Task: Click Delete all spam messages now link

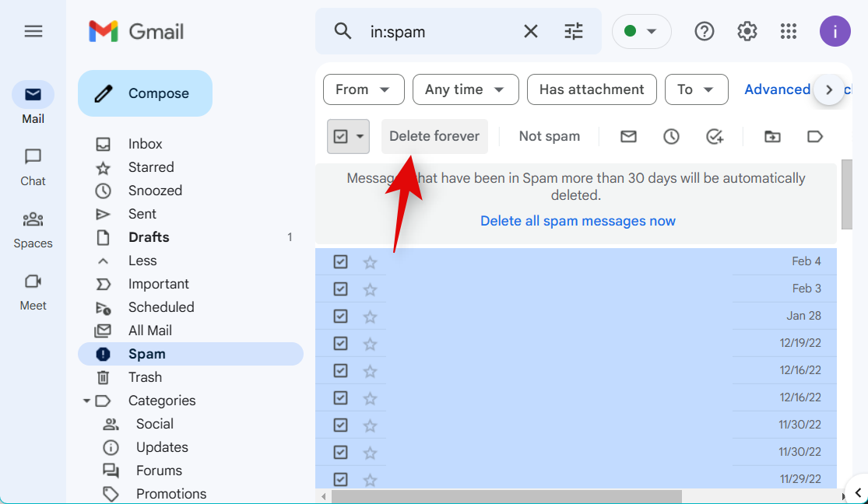Action: (578, 221)
